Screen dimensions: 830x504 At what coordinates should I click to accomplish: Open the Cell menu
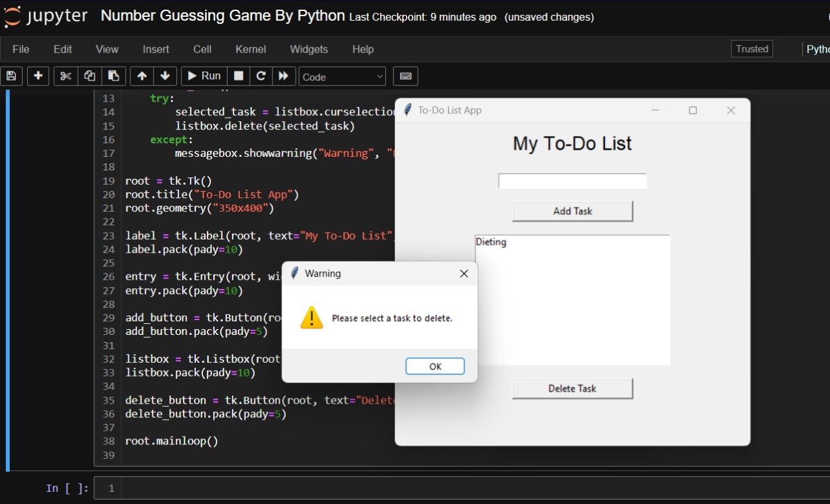202,49
